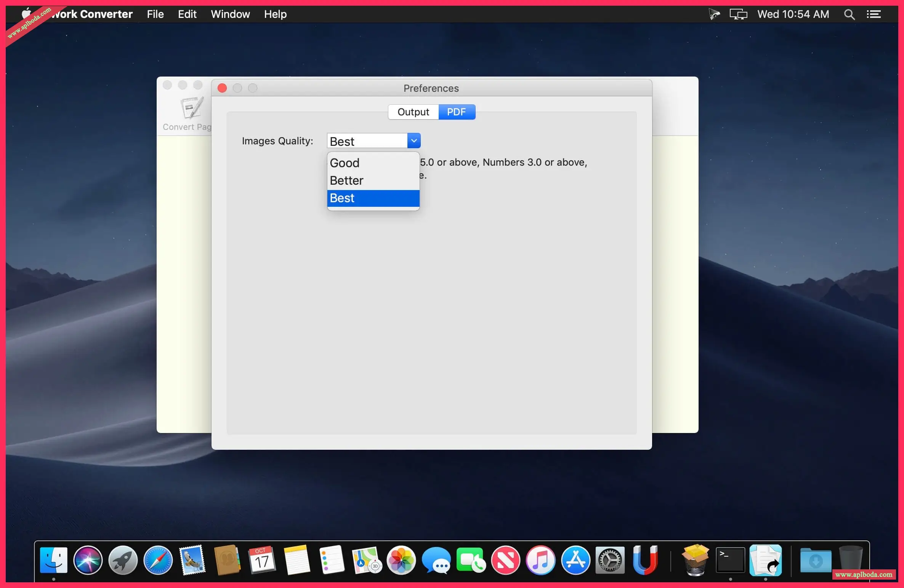The image size is (904, 588).
Task: Open the Photos app in dock
Action: 401,560
